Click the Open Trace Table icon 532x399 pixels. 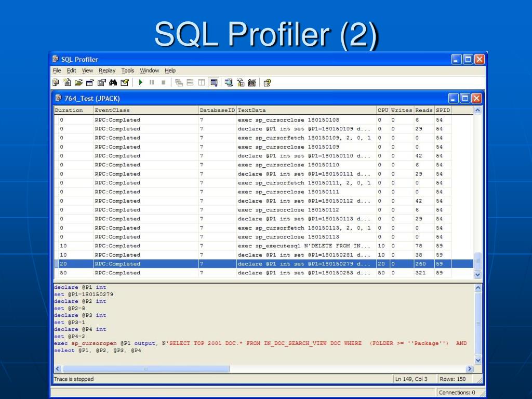click(x=90, y=83)
